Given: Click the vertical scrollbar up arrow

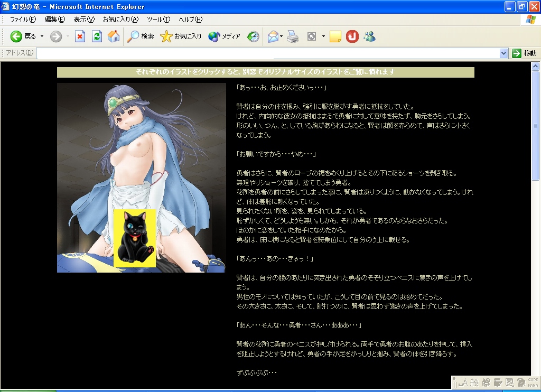Looking at the screenshot, I should 535,66.
